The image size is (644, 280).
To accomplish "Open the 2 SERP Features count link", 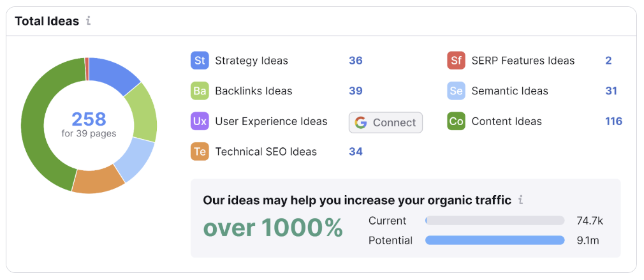I will point(608,61).
